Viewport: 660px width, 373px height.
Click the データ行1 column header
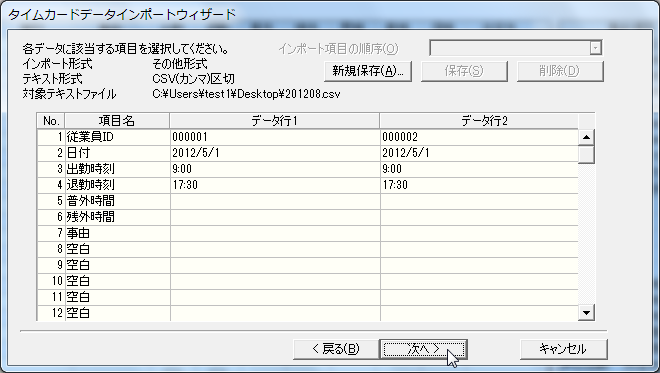275,121
